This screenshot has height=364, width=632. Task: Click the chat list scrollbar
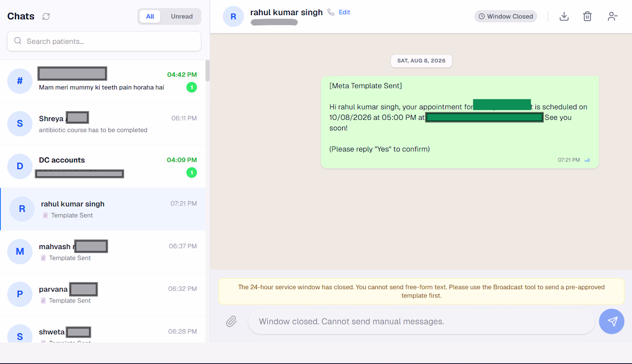pos(207,70)
